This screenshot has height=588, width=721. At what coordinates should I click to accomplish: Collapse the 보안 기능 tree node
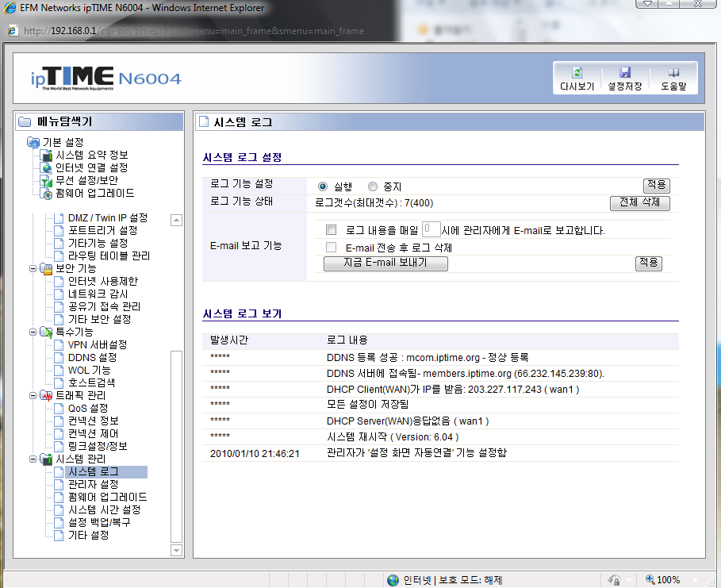tap(33, 268)
